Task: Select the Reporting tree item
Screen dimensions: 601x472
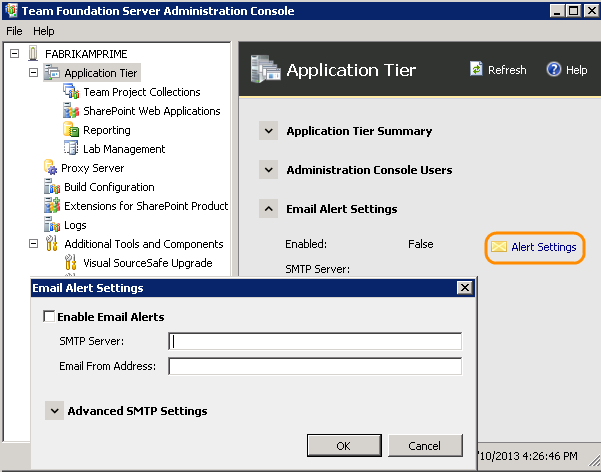Action: [107, 130]
